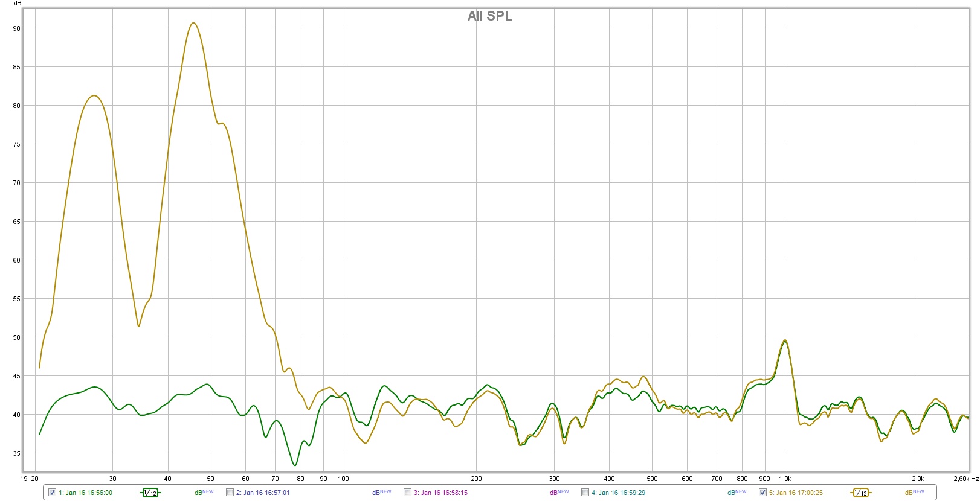Click the green 1/12 smoothing icon for measurement 1
The width and height of the screenshot is (980, 501).
coord(150,493)
